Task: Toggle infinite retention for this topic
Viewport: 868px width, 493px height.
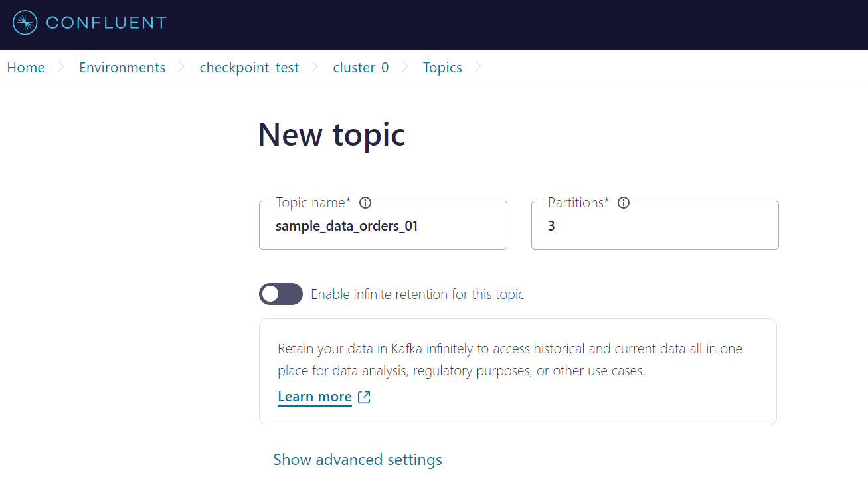Action: 281,294
